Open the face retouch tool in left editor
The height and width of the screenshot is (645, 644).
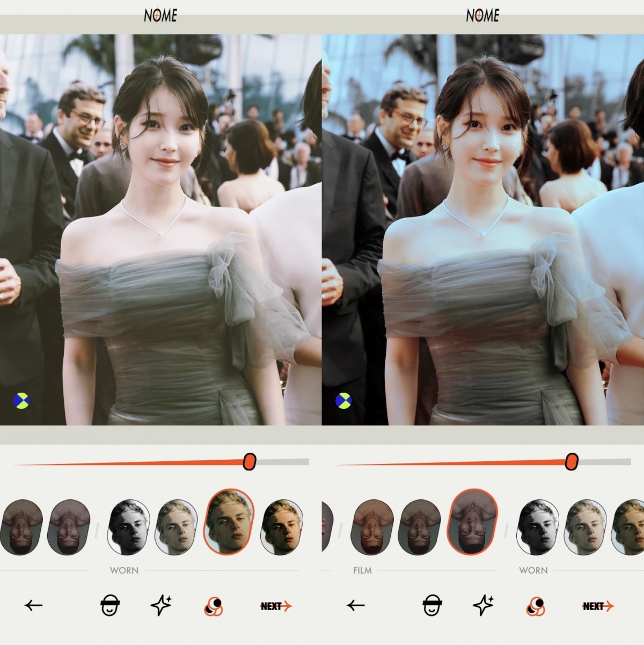coord(110,606)
